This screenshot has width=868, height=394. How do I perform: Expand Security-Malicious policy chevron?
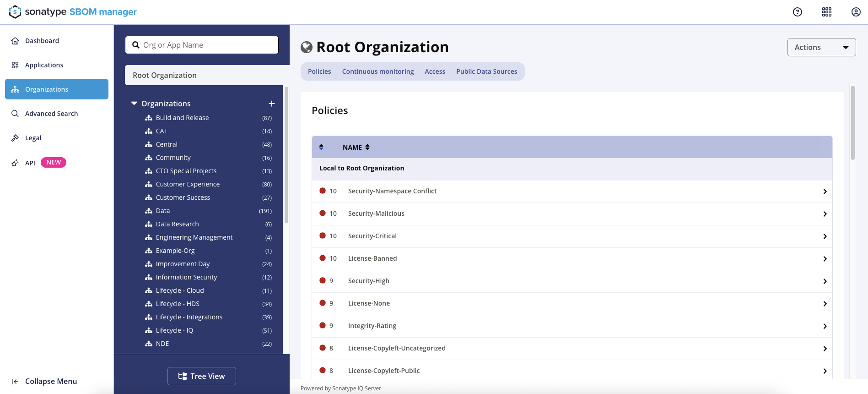(825, 214)
